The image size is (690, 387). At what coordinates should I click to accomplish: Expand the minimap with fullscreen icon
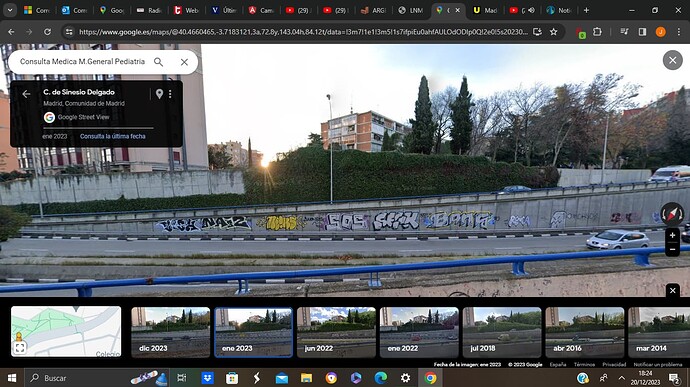20,348
